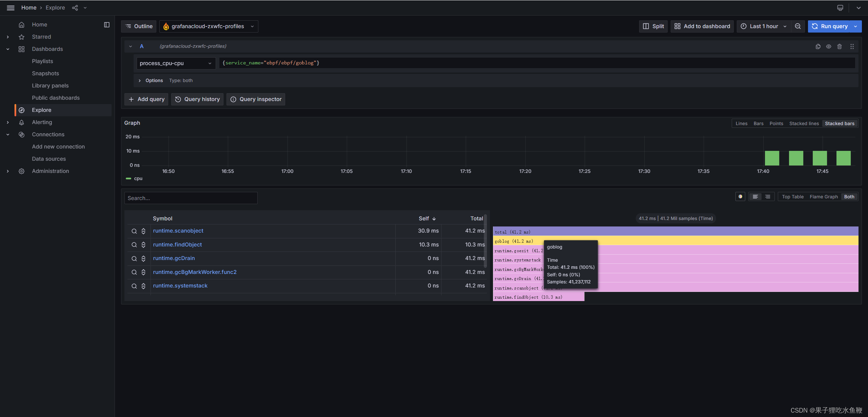
Task: Click the share icon beside Explore breadcrumb
Action: click(75, 7)
